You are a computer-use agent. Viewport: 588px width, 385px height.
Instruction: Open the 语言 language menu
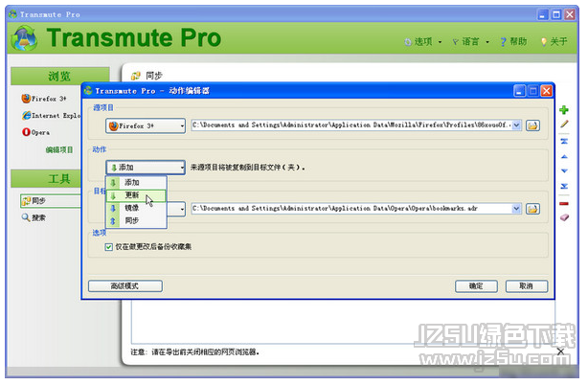coord(470,41)
